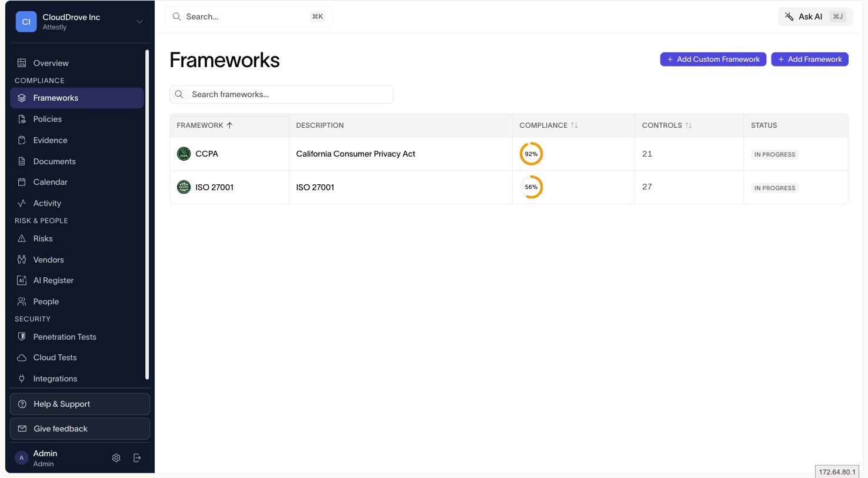Click the Status column header
This screenshot has width=868, height=478.
coord(764,125)
